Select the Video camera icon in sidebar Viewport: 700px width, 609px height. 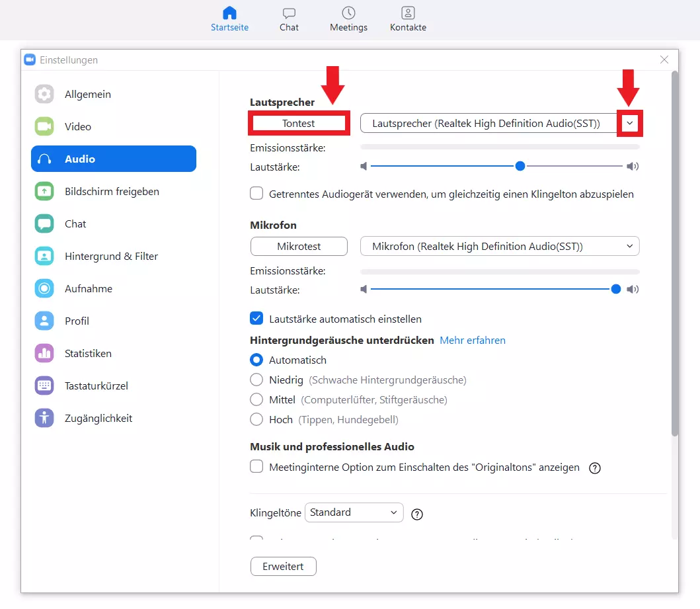point(44,126)
